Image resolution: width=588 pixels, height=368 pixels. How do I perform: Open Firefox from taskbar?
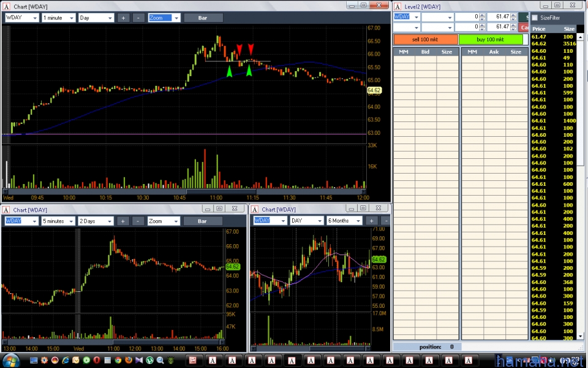click(x=128, y=361)
